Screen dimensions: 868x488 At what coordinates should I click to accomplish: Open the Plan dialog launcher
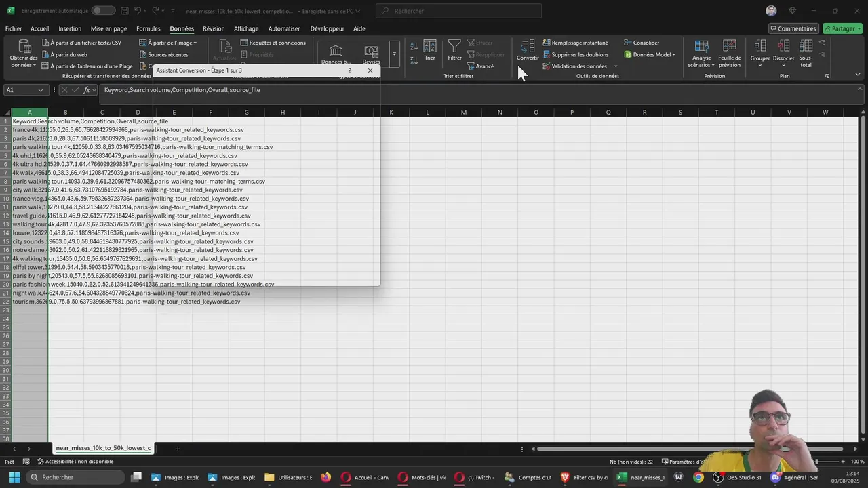pyautogui.click(x=827, y=76)
